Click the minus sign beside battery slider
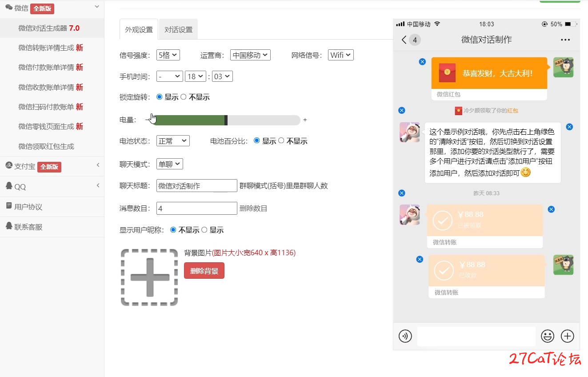This screenshot has width=588, height=377. tap(147, 120)
